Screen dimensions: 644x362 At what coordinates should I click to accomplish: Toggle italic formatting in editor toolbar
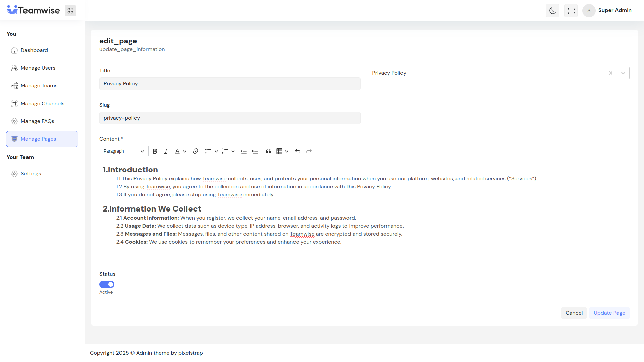coord(166,151)
